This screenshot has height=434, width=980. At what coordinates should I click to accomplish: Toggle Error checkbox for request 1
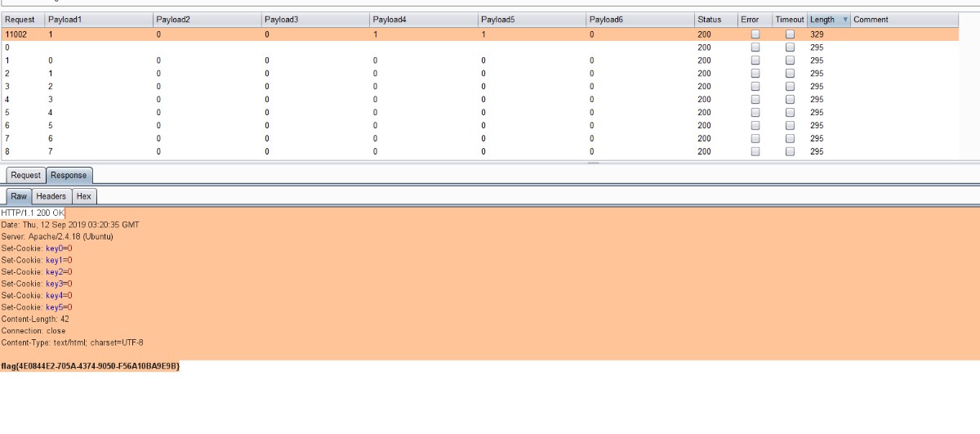[x=755, y=60]
